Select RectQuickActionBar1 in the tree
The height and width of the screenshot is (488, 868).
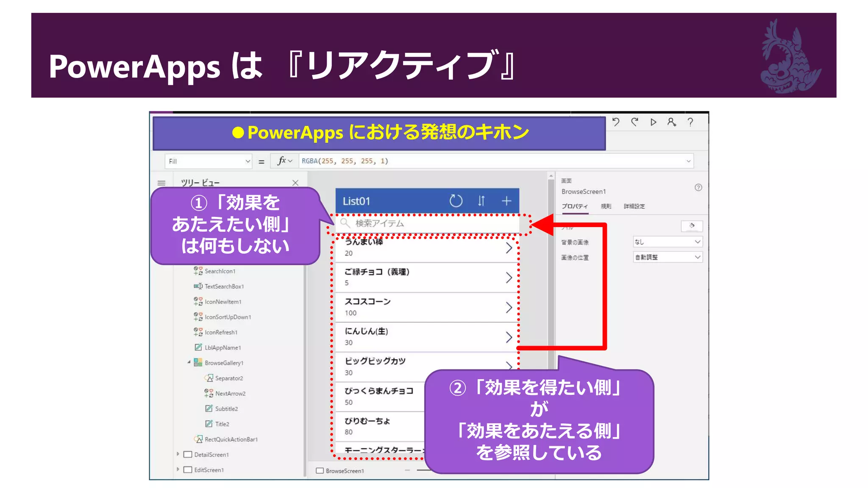231,439
